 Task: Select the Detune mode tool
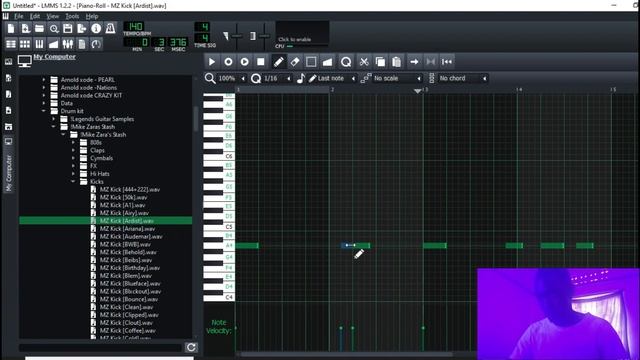(x=327, y=62)
